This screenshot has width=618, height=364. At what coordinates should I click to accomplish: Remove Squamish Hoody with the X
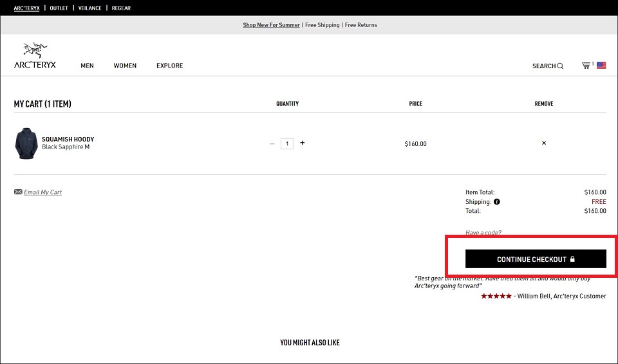(x=544, y=143)
